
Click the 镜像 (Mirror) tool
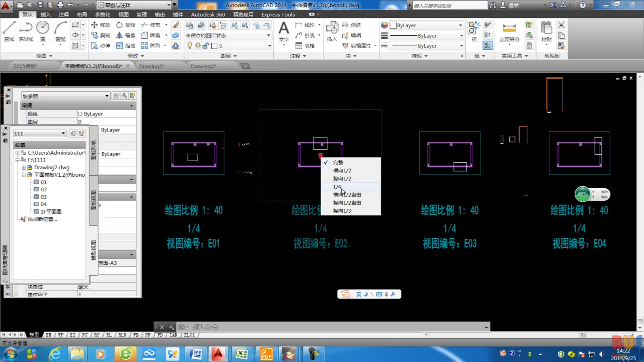click(126, 35)
